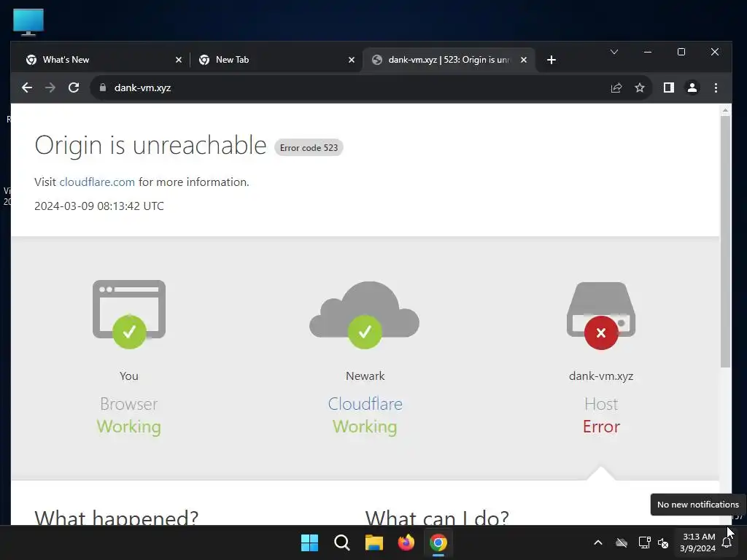Click the Origin is unreachable heading
This screenshot has height=560, width=747.
[x=150, y=145]
